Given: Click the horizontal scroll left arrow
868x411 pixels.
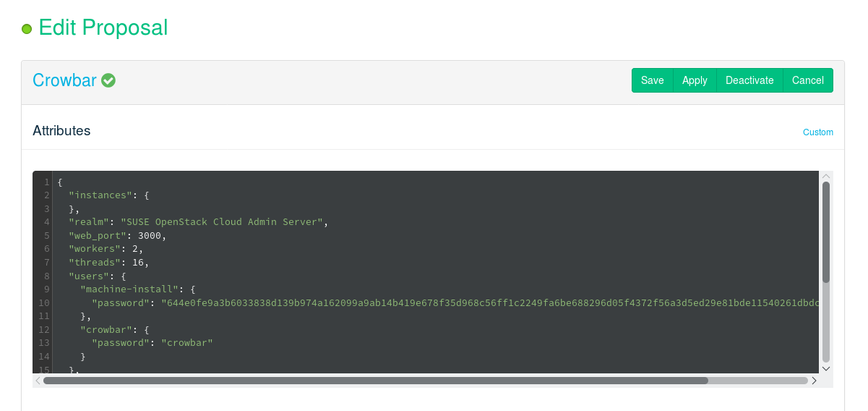Looking at the screenshot, I should tap(38, 380).
